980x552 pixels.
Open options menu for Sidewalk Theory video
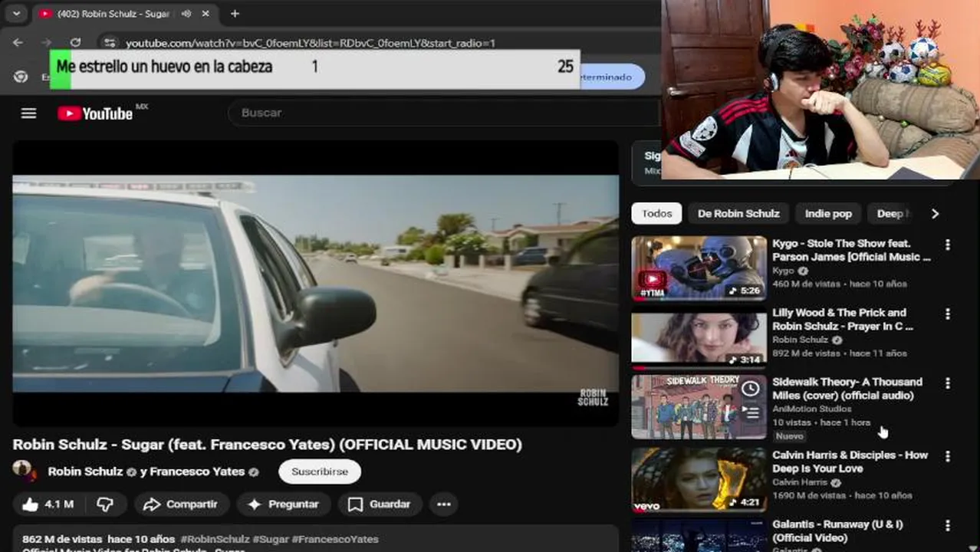(x=948, y=383)
